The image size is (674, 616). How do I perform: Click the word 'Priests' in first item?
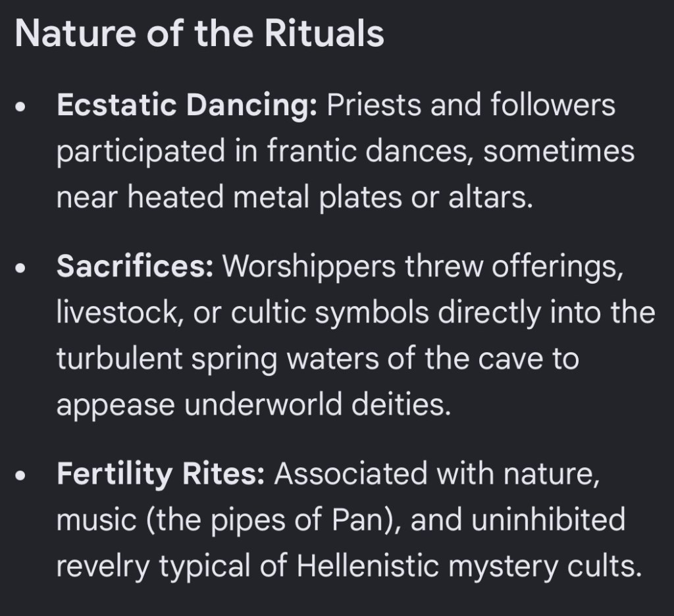pyautogui.click(x=374, y=105)
